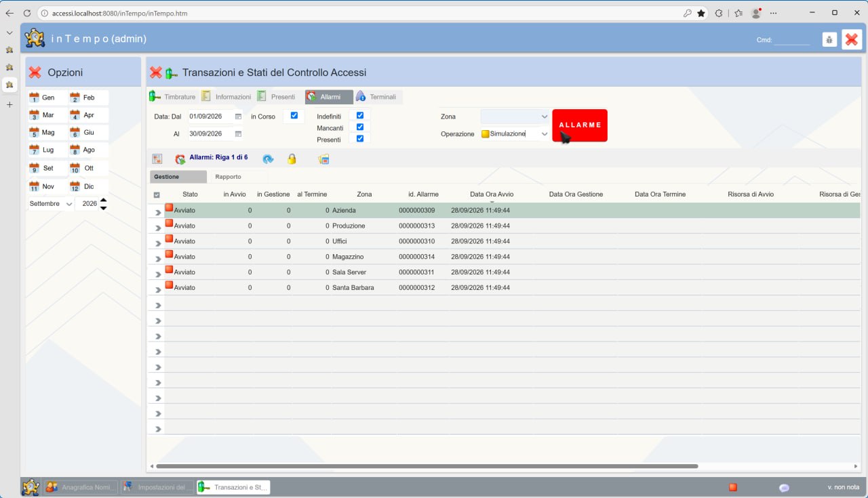Click the browser favorites star icon

point(701,13)
